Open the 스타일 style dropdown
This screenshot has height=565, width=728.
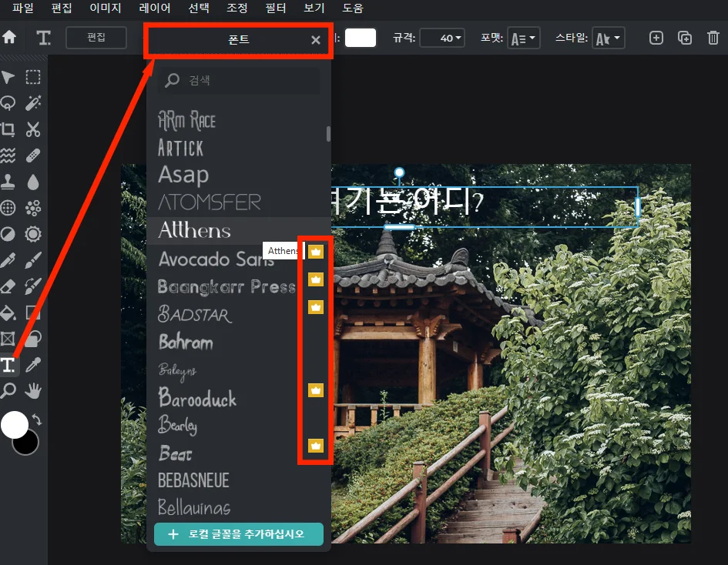pyautogui.click(x=608, y=37)
